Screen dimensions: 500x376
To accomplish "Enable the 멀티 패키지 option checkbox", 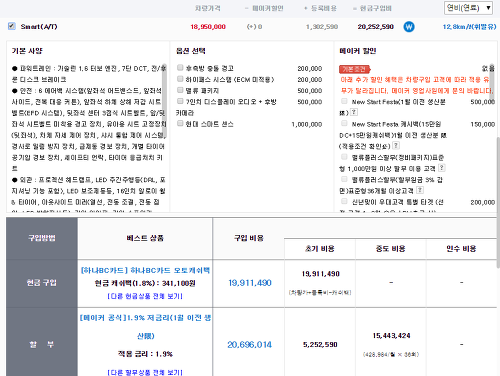I will click(x=180, y=90).
